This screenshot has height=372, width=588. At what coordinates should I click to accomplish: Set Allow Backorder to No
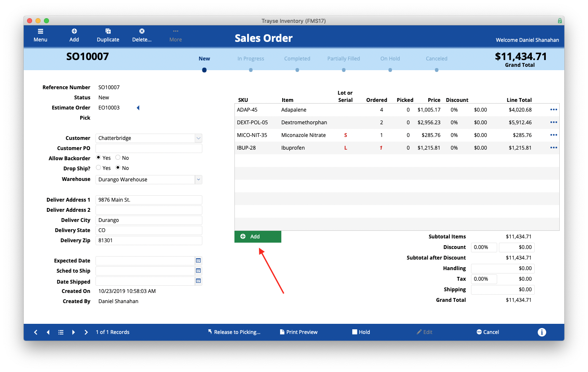[x=118, y=158]
